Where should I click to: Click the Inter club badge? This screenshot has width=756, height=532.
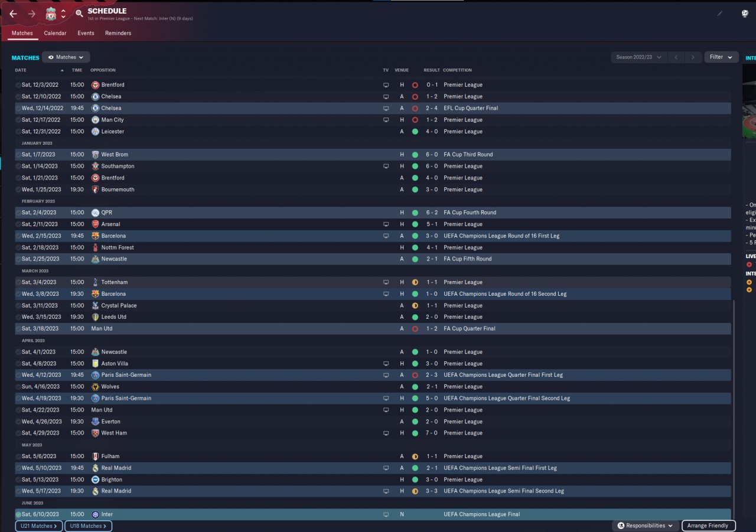click(x=96, y=514)
